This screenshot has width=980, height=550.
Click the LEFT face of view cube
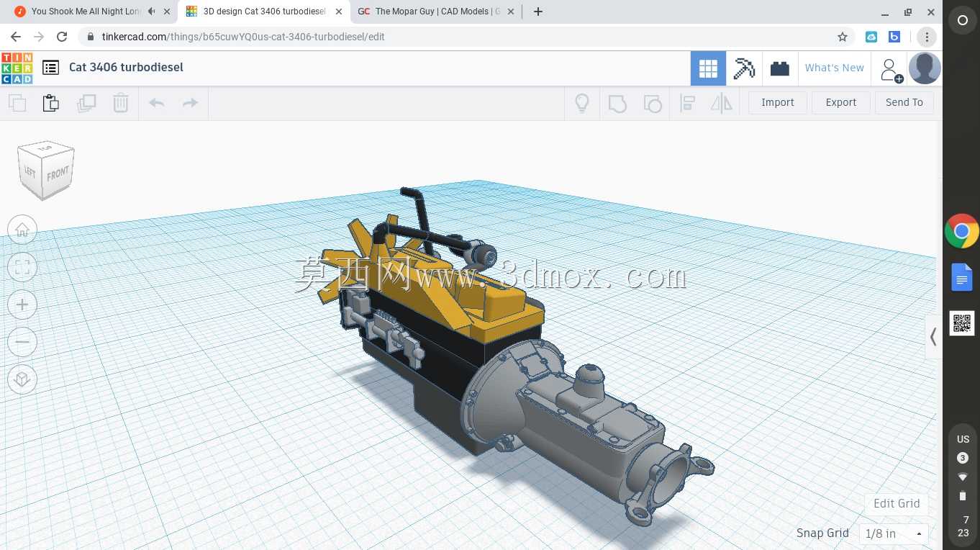pyautogui.click(x=30, y=171)
